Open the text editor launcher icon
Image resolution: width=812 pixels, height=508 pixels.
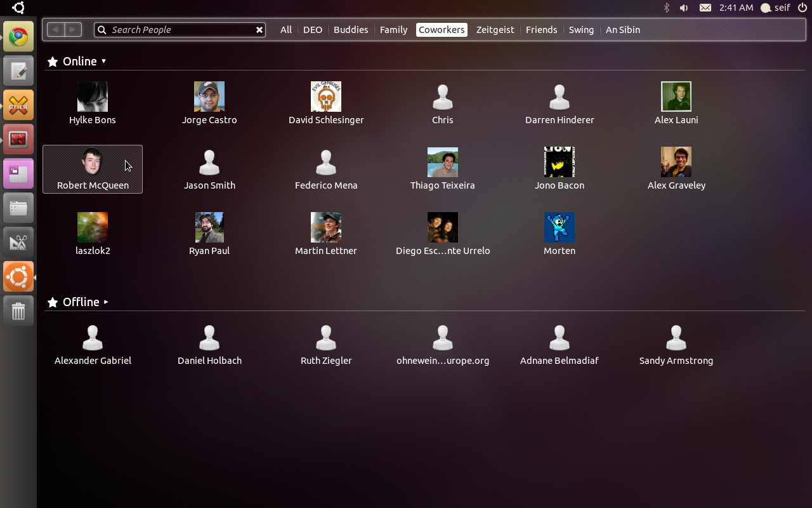pyautogui.click(x=18, y=71)
